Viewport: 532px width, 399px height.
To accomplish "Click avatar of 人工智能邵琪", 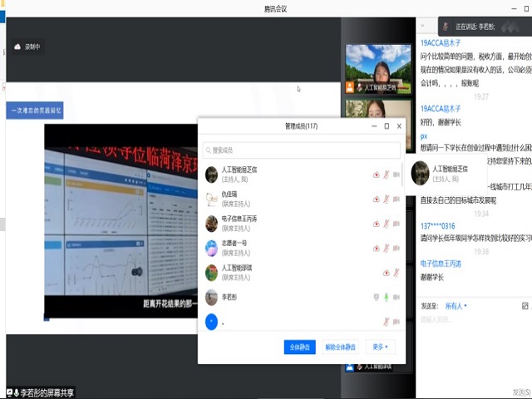I will pos(212,272).
